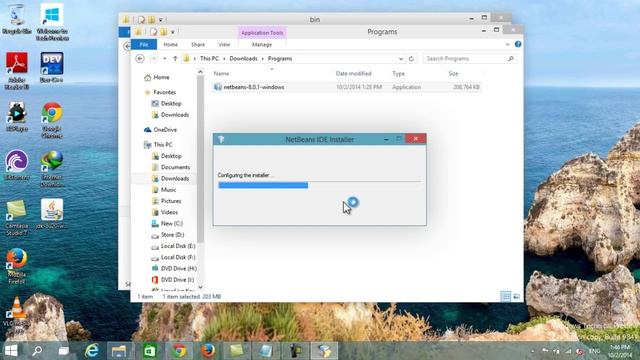Launch Dev-C++ from the desktop
640x360 pixels.
(x=52, y=67)
